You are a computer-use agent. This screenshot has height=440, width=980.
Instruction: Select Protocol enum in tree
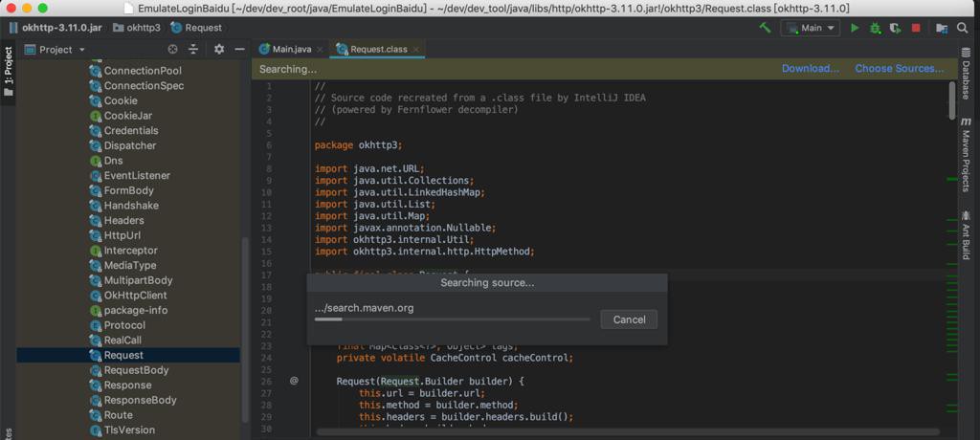tap(118, 325)
